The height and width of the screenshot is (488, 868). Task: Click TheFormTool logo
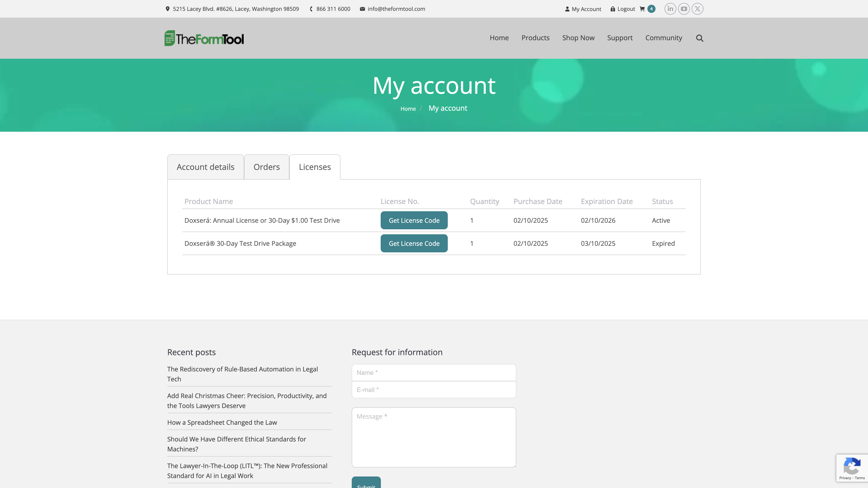click(x=204, y=38)
